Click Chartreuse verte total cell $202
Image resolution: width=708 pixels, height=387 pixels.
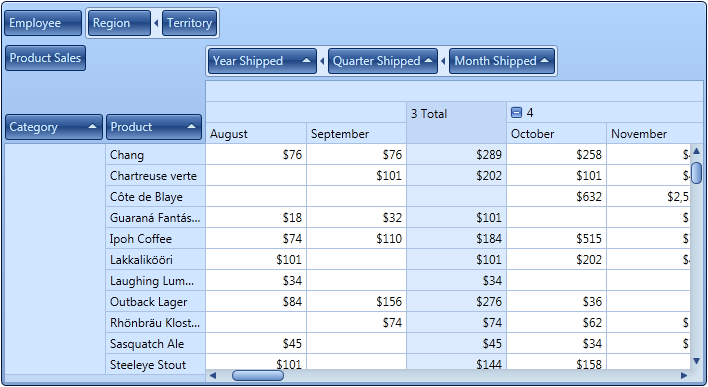click(456, 176)
